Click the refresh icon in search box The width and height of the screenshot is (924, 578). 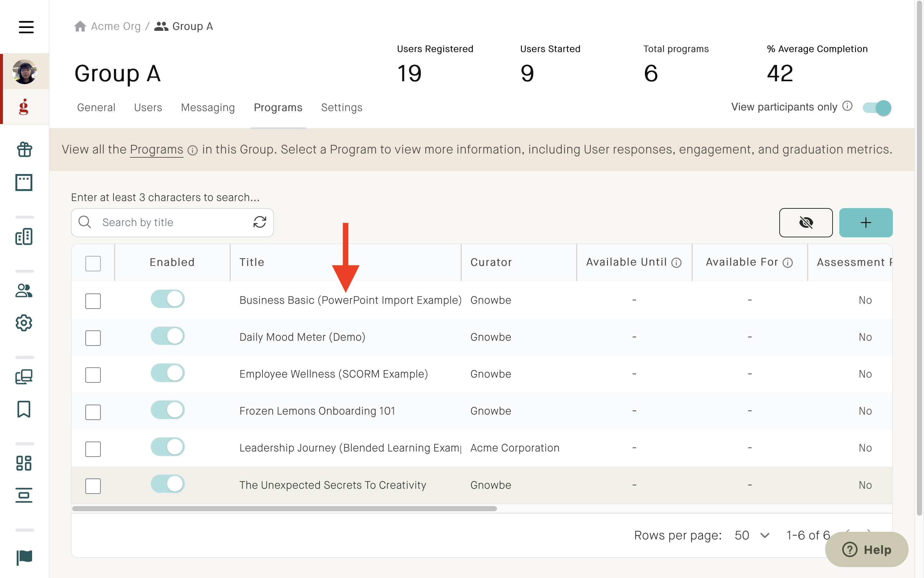click(260, 222)
